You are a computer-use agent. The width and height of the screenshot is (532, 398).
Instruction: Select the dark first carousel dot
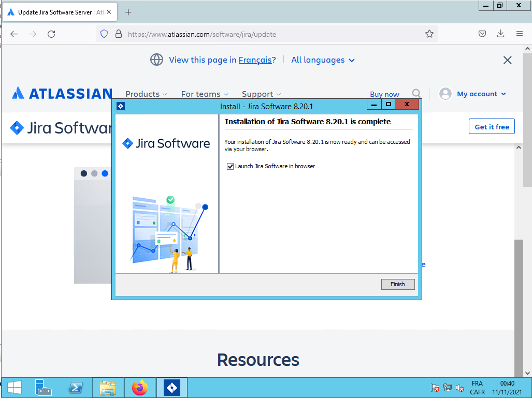[x=84, y=173]
